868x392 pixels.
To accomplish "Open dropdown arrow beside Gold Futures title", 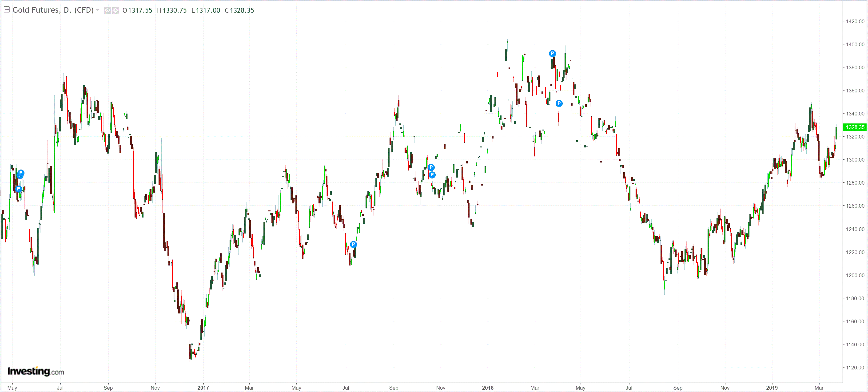I will [x=98, y=10].
